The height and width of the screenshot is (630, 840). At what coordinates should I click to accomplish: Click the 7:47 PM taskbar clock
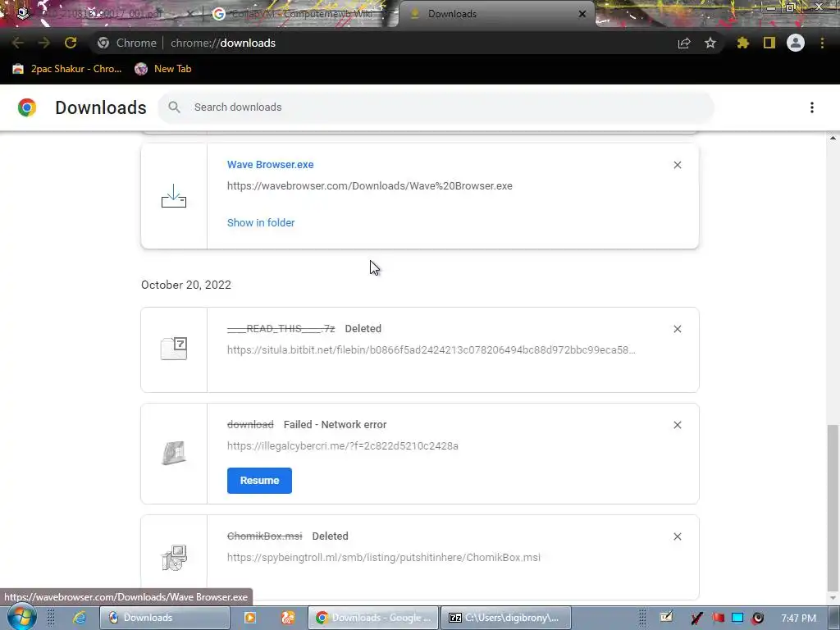click(799, 619)
